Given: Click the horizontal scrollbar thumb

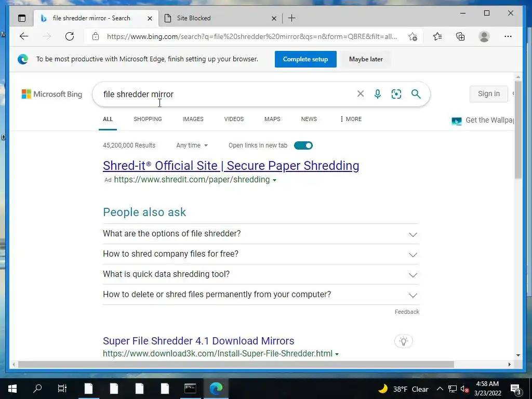Looking at the screenshot, I should coord(236,364).
